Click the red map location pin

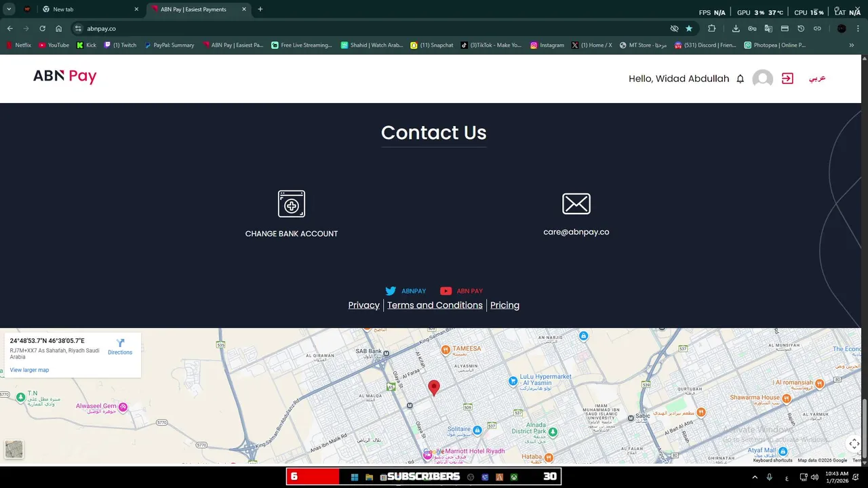434,388
